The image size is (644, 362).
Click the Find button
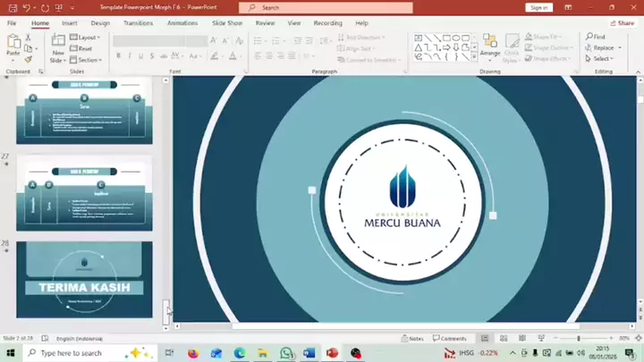[596, 37]
